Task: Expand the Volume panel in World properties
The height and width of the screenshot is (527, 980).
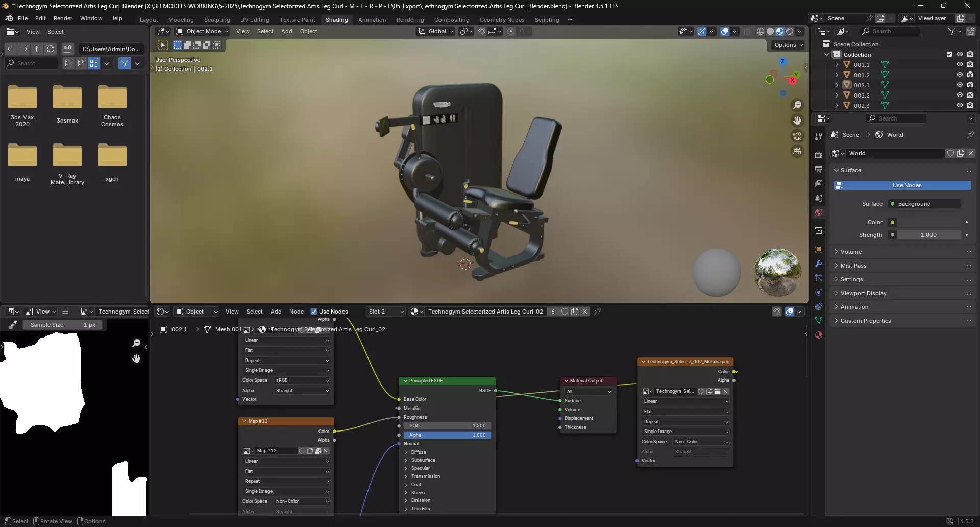Action: [851, 252]
